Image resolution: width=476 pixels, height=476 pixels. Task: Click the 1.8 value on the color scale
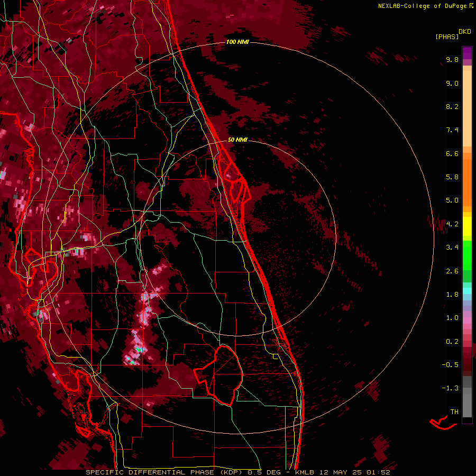pyautogui.click(x=452, y=295)
